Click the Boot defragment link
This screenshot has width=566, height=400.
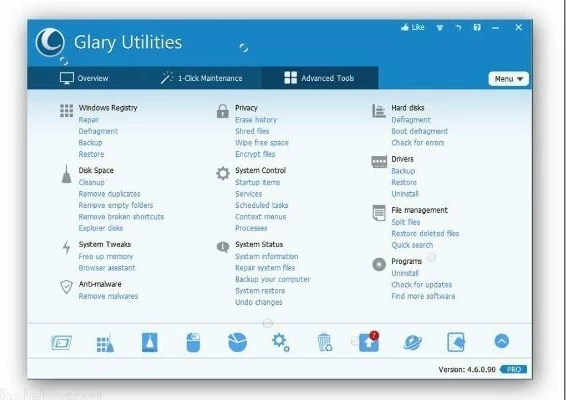(x=420, y=131)
